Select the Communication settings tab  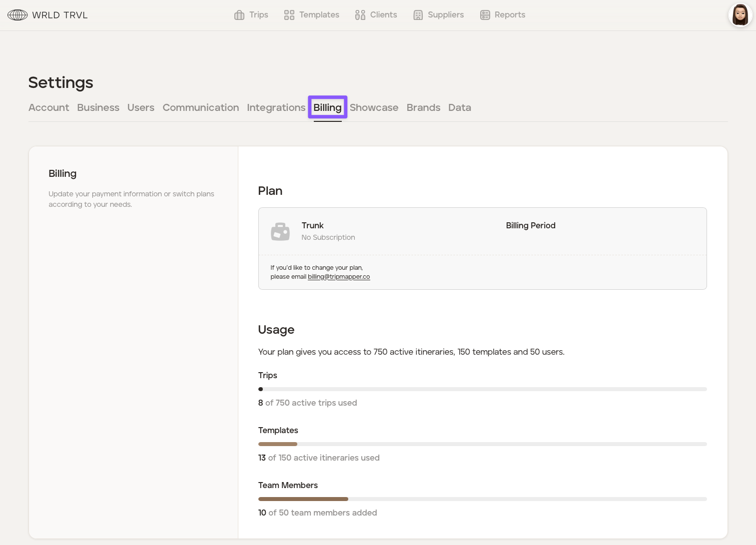coord(200,107)
